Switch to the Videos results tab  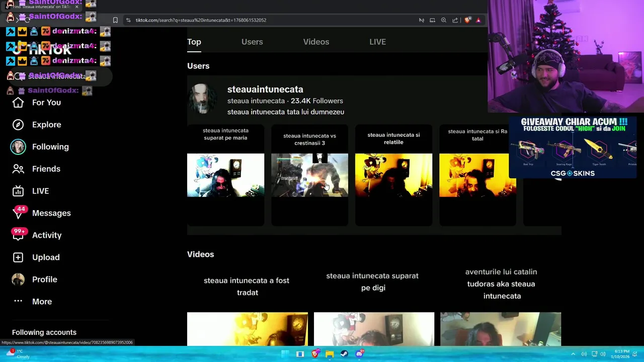(316, 42)
